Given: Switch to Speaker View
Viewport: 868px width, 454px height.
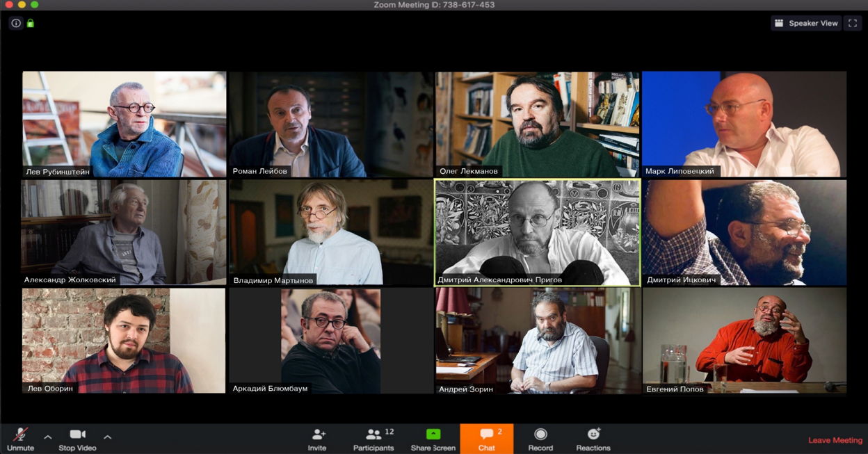Looking at the screenshot, I should [806, 23].
